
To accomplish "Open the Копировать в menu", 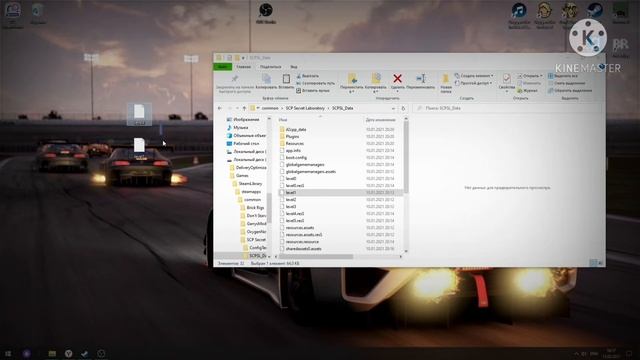I will pos(376,83).
